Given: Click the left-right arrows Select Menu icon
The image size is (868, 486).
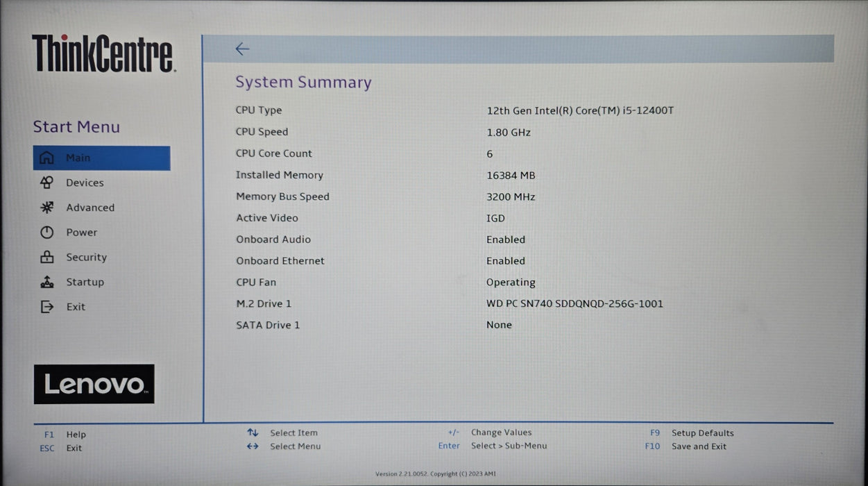Looking at the screenshot, I should pos(253,446).
